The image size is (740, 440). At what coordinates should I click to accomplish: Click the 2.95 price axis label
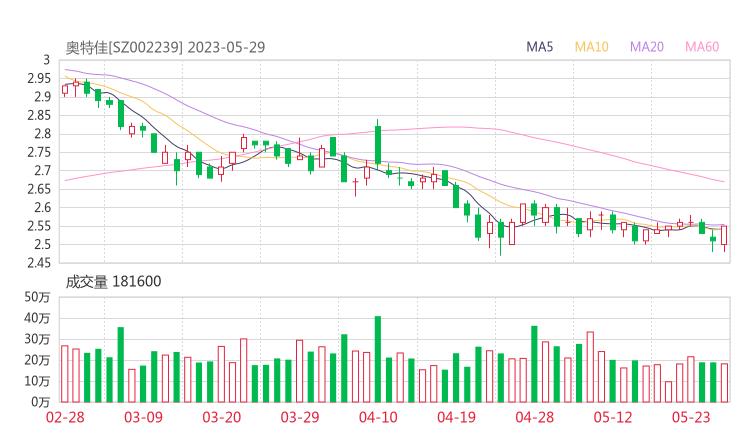tap(39, 78)
